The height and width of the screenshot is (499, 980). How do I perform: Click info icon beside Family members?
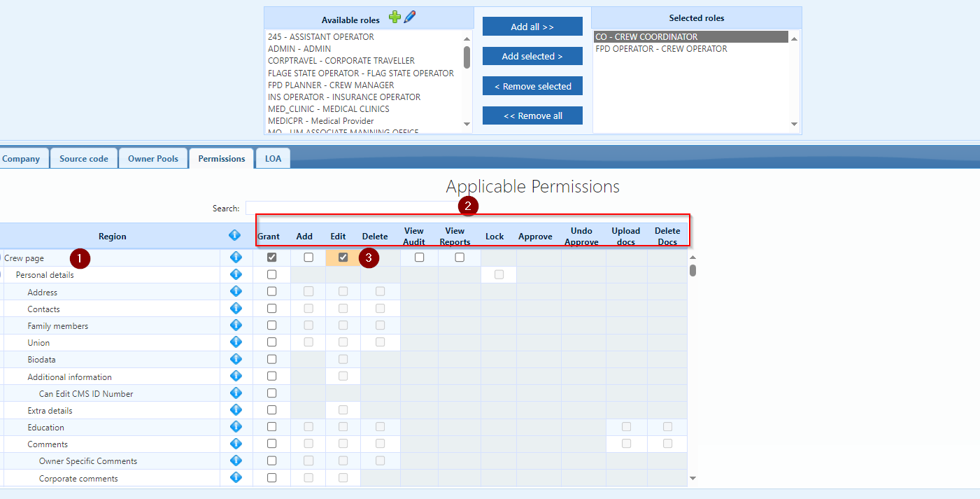[x=236, y=325]
